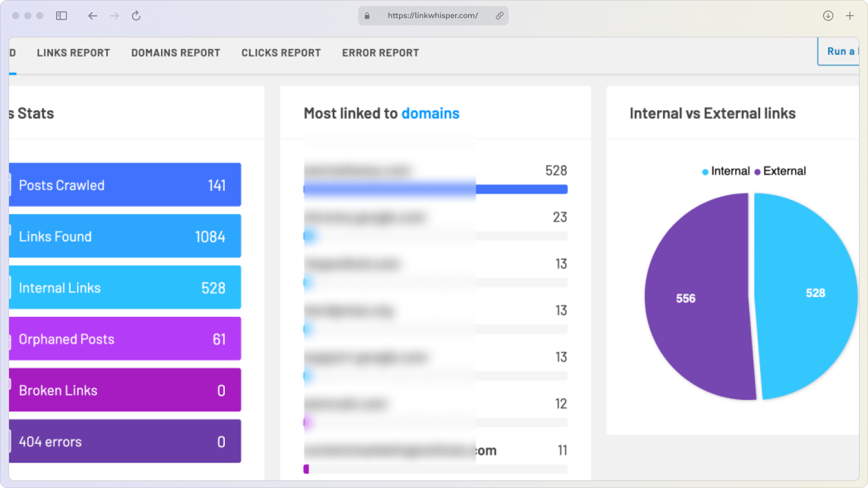This screenshot has height=488, width=868.
Task: Click the sidebar toggle icon
Action: click(x=61, y=16)
